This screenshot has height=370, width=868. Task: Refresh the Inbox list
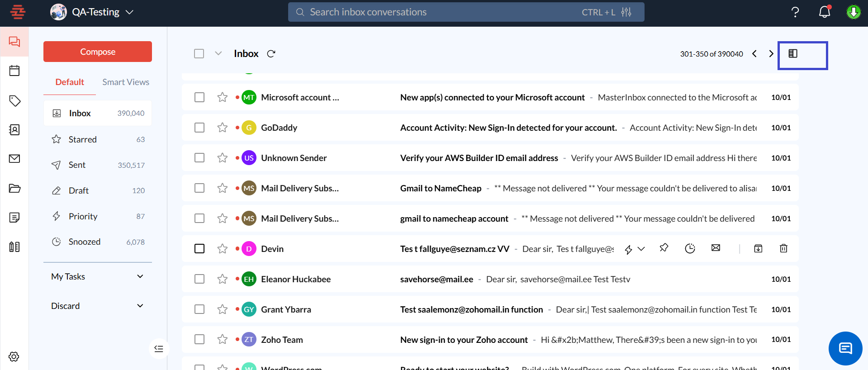pos(271,54)
